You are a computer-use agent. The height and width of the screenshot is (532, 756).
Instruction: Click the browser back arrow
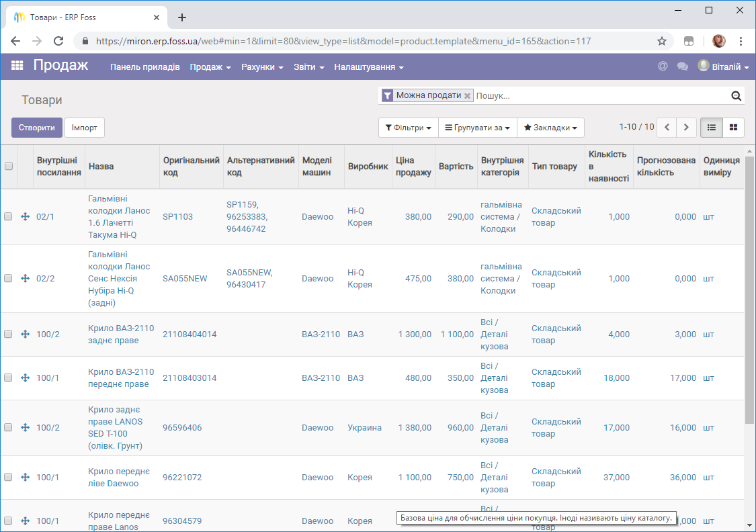click(15, 41)
